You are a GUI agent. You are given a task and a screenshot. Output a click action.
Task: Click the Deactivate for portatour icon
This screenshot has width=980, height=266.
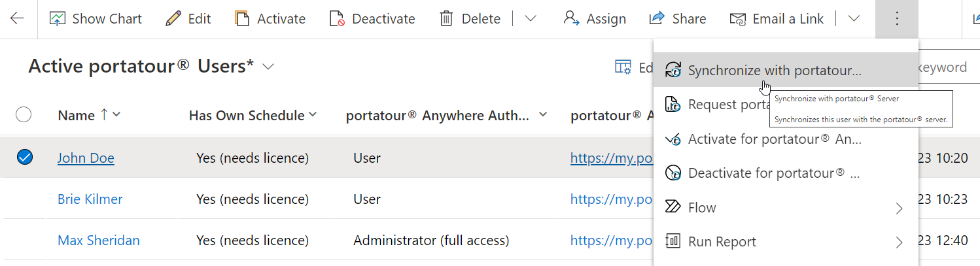[673, 173]
